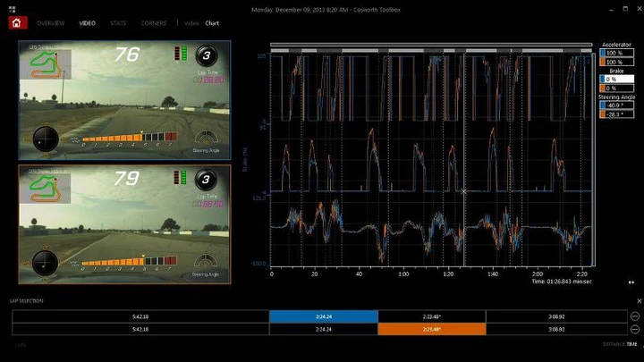Close the Lap Selection panel

coord(639,301)
